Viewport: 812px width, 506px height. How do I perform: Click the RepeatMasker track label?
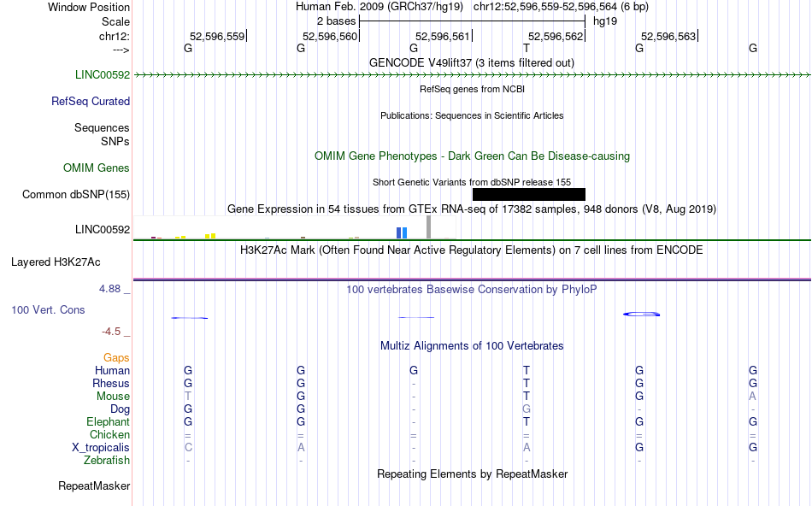coord(94,485)
